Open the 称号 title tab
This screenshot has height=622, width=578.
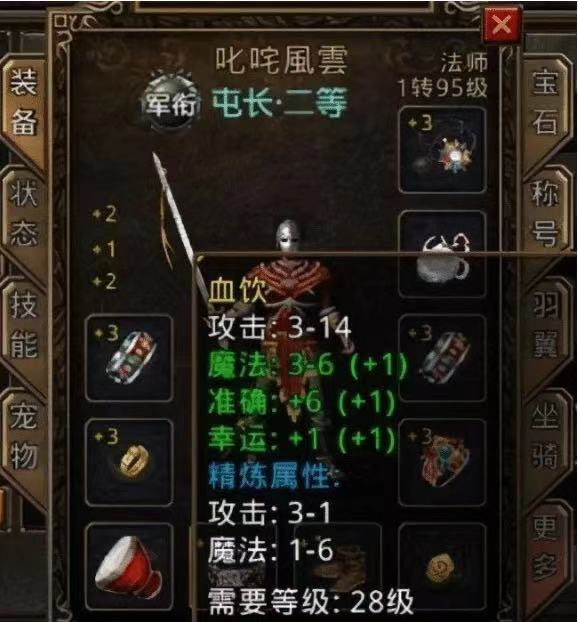tap(545, 213)
